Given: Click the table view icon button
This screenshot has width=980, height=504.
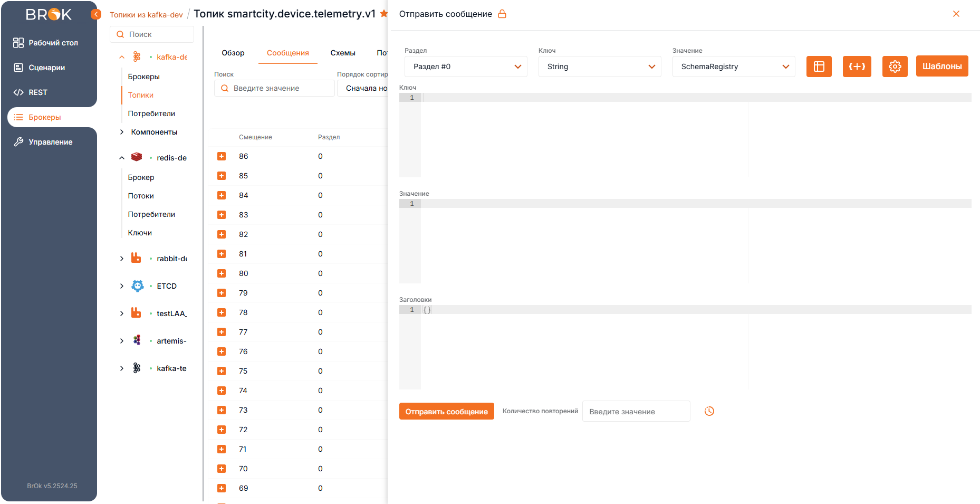Looking at the screenshot, I should pos(819,66).
